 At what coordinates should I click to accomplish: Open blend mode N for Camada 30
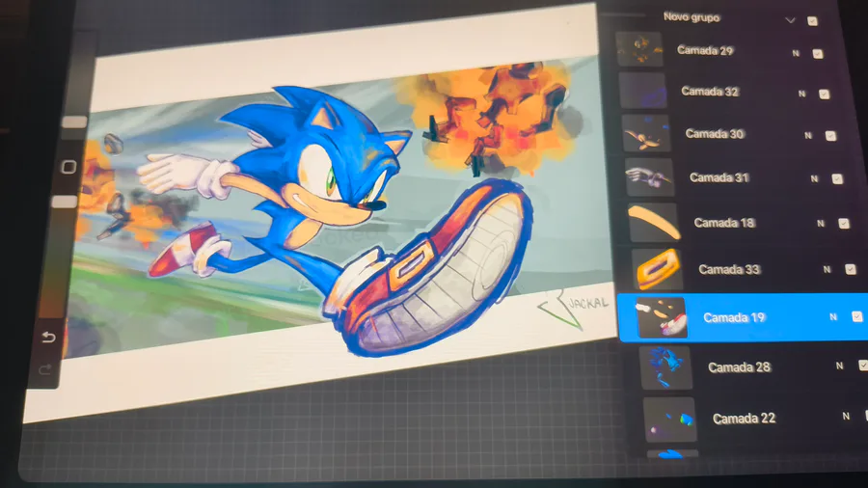[x=807, y=136]
